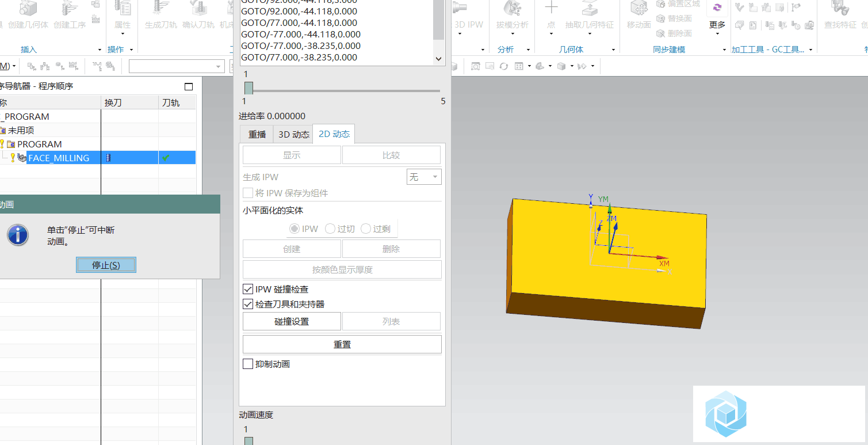Click the 碰撞设置 (Collision Settings) button
This screenshot has height=445, width=868.
(292, 322)
